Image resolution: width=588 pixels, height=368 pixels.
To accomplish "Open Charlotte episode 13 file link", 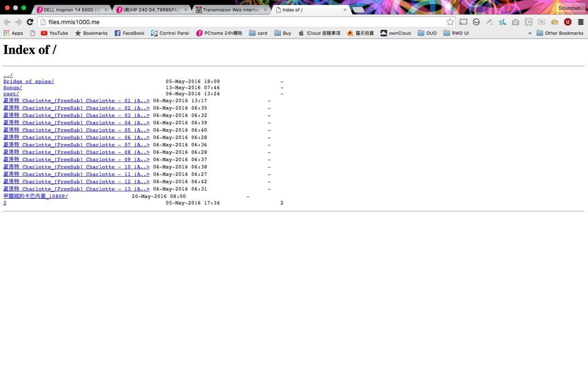I will pyautogui.click(x=76, y=189).
